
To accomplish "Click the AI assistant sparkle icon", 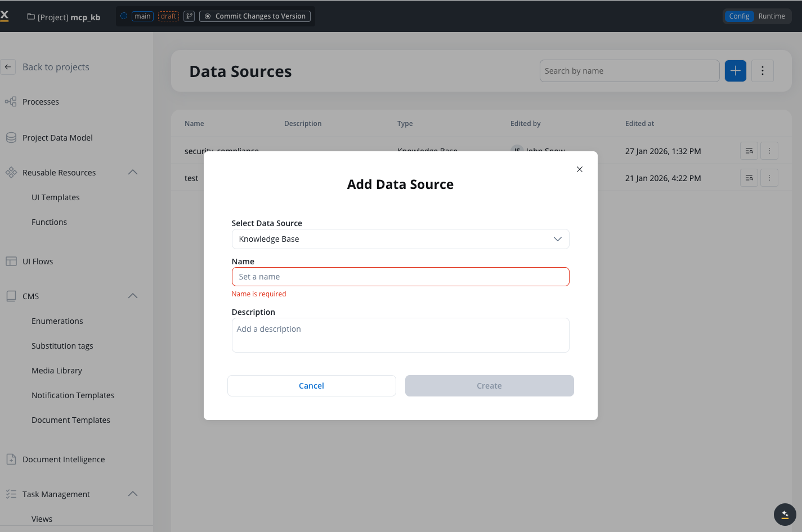I will pos(785,514).
